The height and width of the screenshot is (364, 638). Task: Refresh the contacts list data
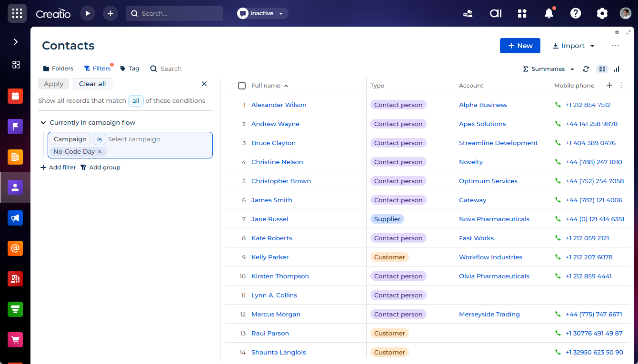click(586, 69)
